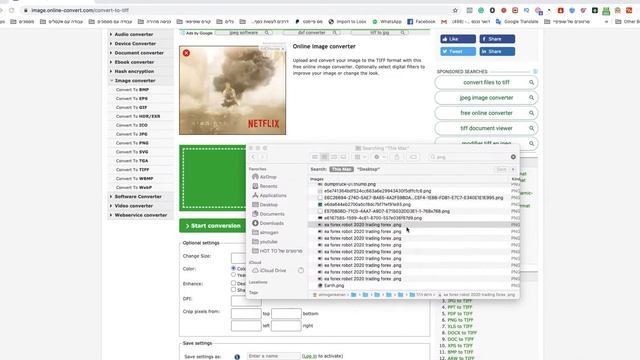
Task: Expand the Ebook converter section
Action: 134,62
